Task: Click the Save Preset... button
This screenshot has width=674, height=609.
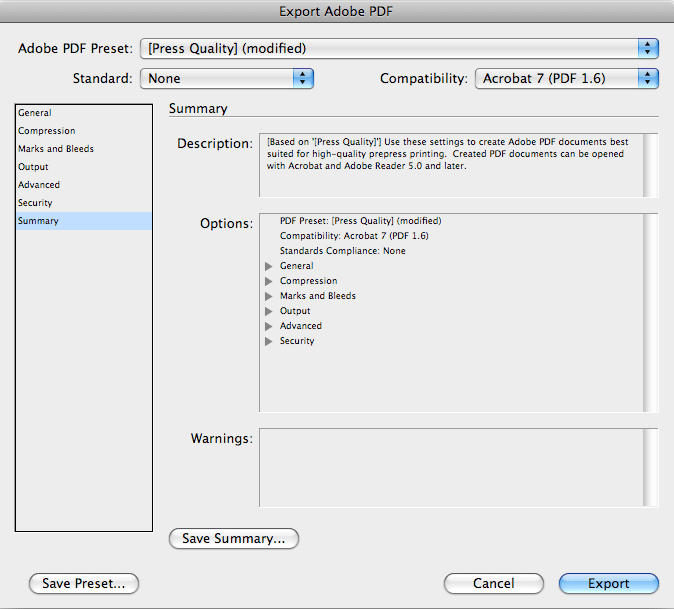Action: pyautogui.click(x=84, y=584)
